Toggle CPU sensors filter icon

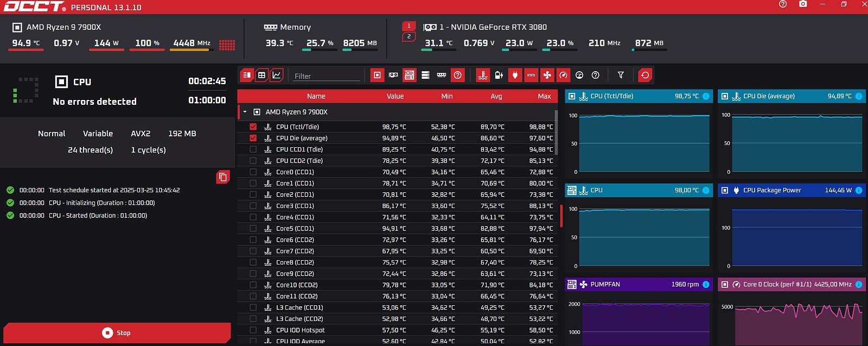point(377,75)
